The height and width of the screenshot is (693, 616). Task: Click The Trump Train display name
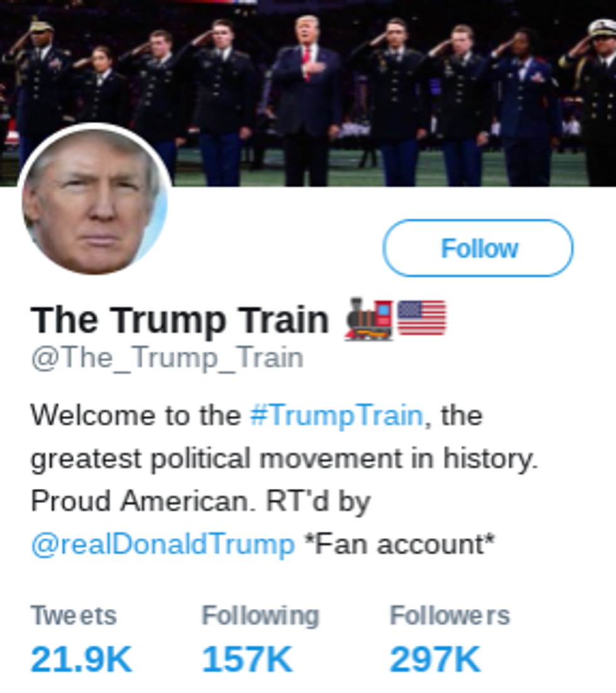tap(180, 320)
